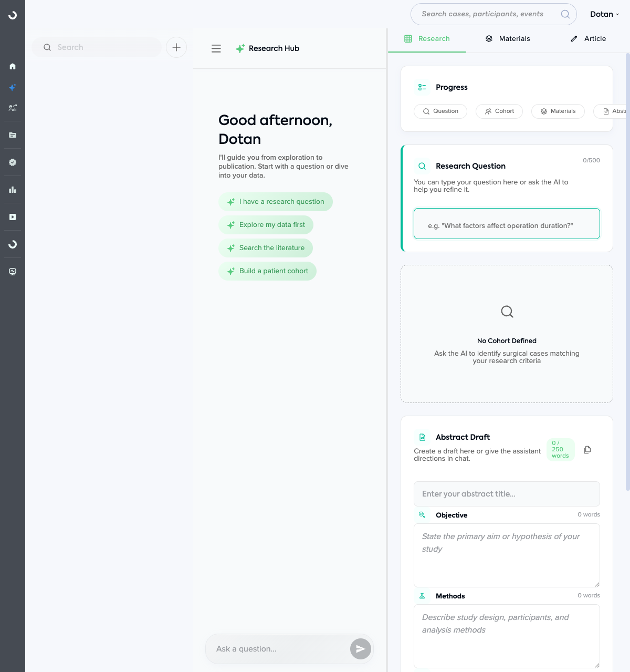Focus the research question input box

(x=507, y=224)
